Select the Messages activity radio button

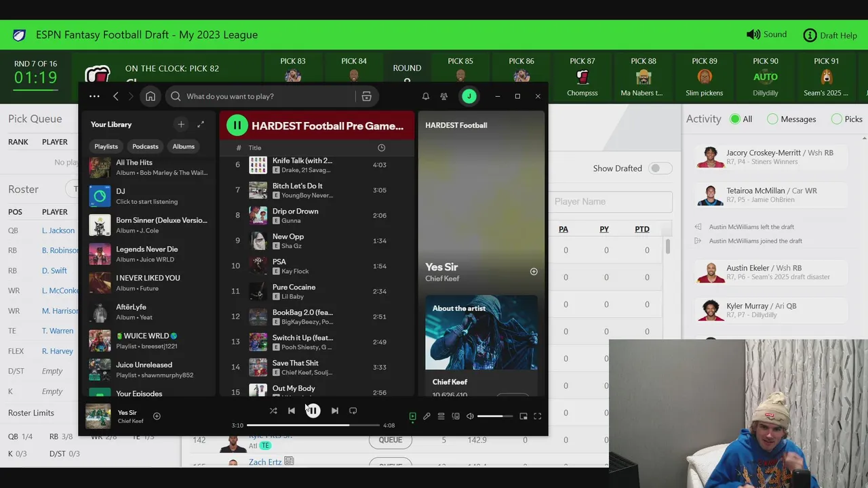(x=772, y=119)
